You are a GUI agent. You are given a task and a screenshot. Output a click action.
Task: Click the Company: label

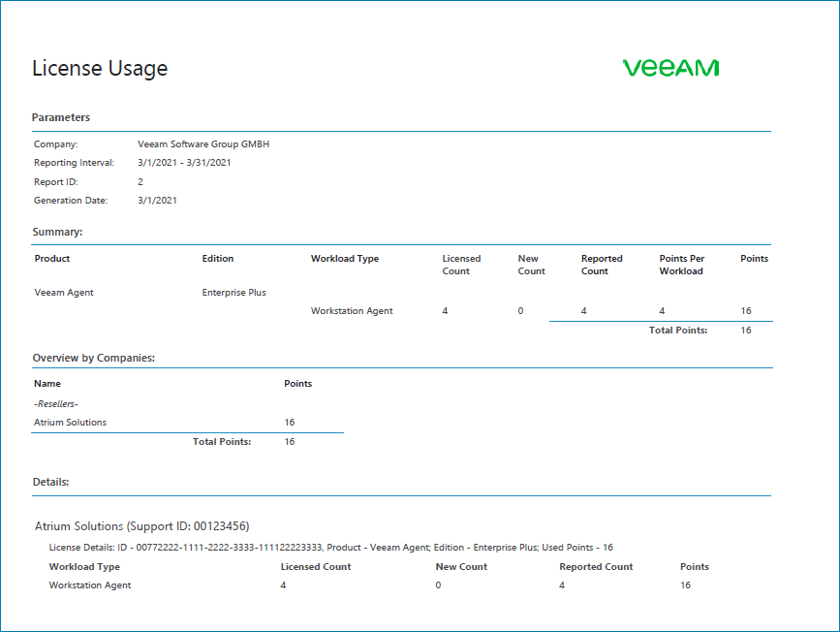point(56,144)
